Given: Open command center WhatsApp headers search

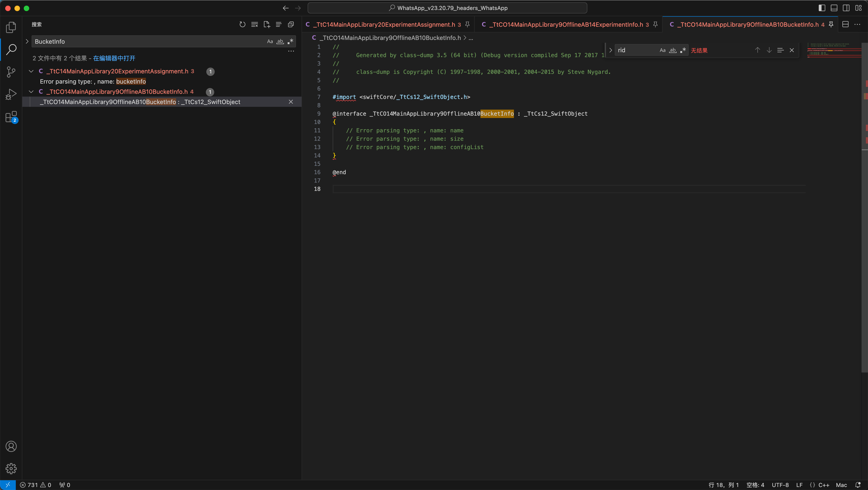Looking at the screenshot, I should click(x=447, y=8).
